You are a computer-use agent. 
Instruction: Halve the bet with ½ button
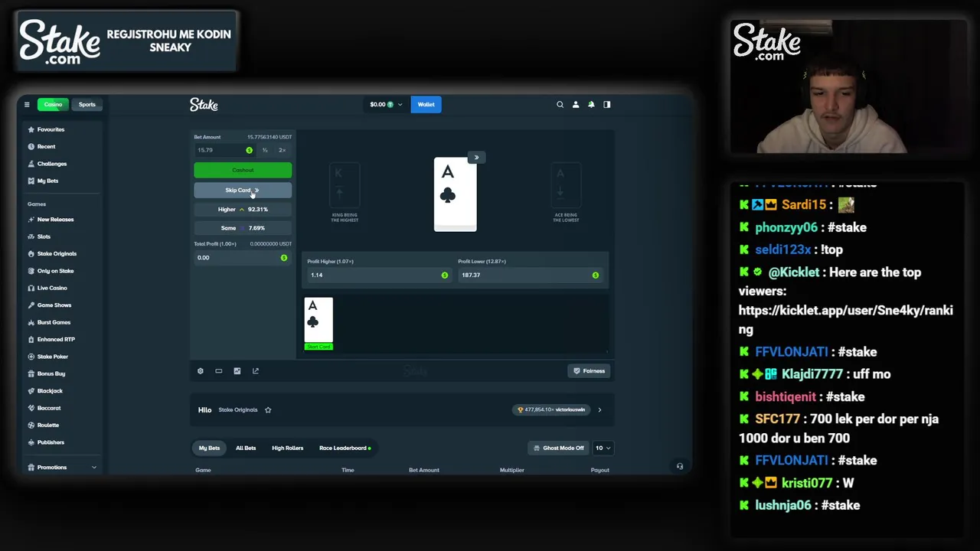pos(265,150)
